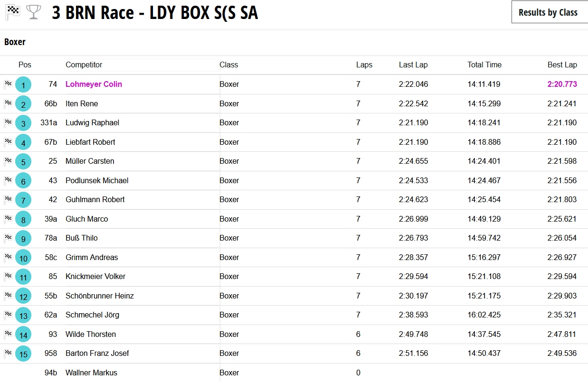Sort by the Pos column header
The image size is (588, 382).
pos(25,65)
